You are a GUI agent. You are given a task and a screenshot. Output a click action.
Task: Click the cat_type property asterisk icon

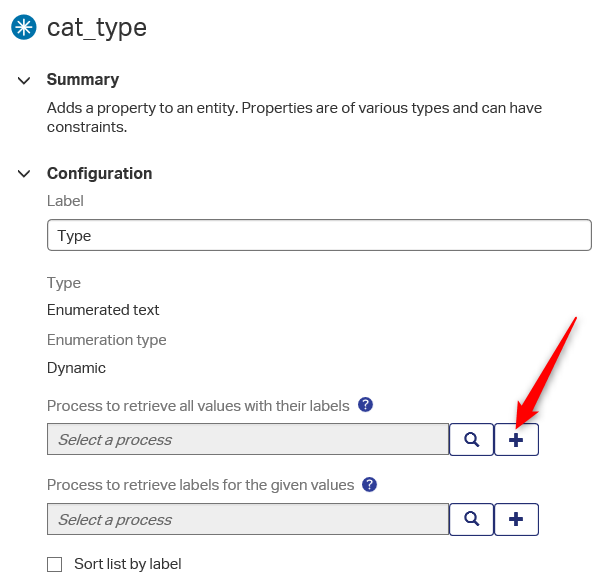(x=23, y=28)
